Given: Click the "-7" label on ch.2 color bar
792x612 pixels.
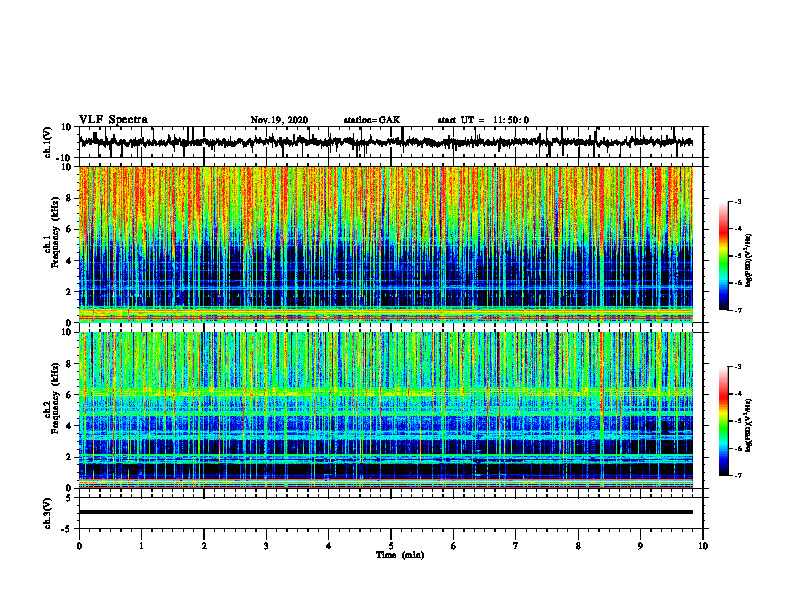Looking at the screenshot, I should pyautogui.click(x=738, y=476).
